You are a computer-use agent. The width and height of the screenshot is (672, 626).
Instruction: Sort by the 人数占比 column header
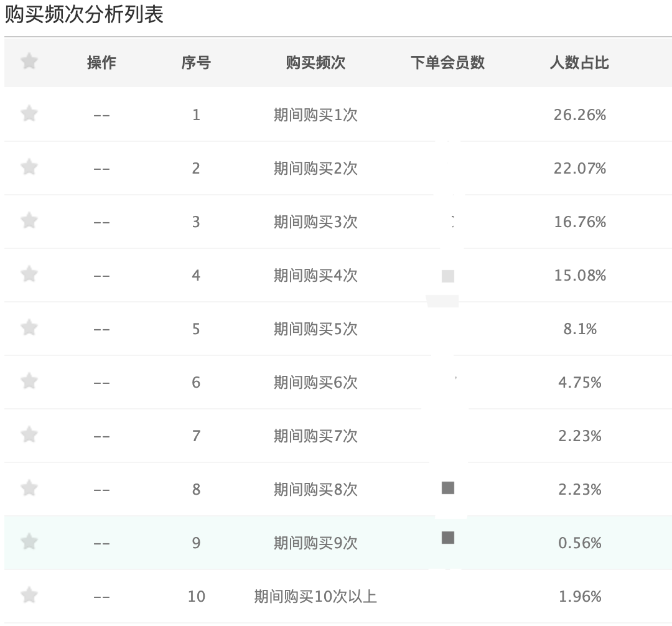click(579, 63)
